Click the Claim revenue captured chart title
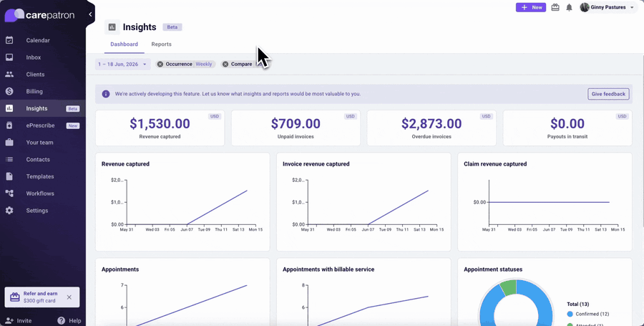The height and width of the screenshot is (326, 644). pyautogui.click(x=495, y=163)
